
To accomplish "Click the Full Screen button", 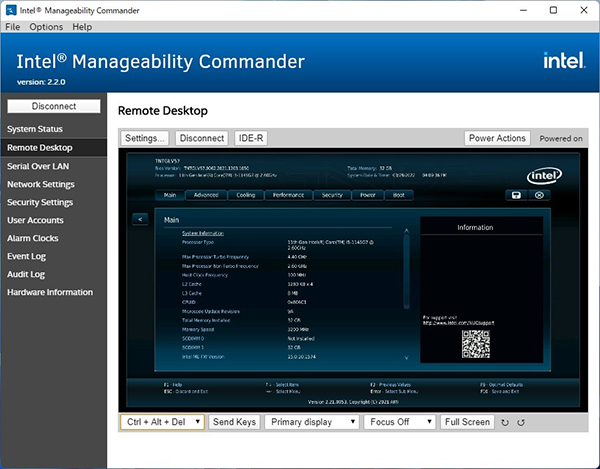I will pos(467,422).
